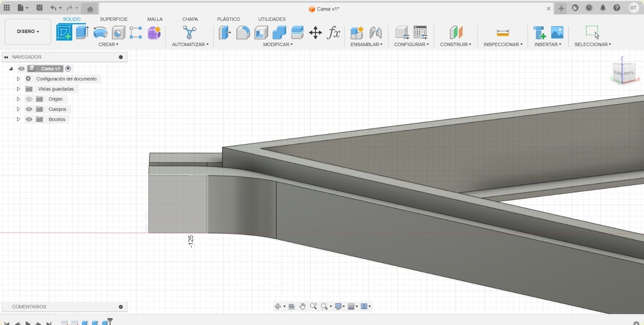Switch to the CHAPA tab
This screenshot has height=325, width=644.
(190, 19)
